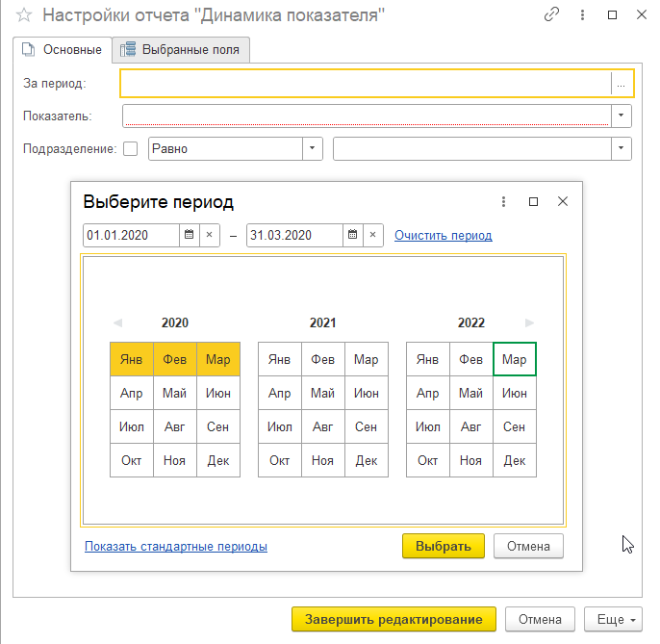Go to previous years arrow
Image resolution: width=660 pixels, height=644 pixels.
pos(117,323)
